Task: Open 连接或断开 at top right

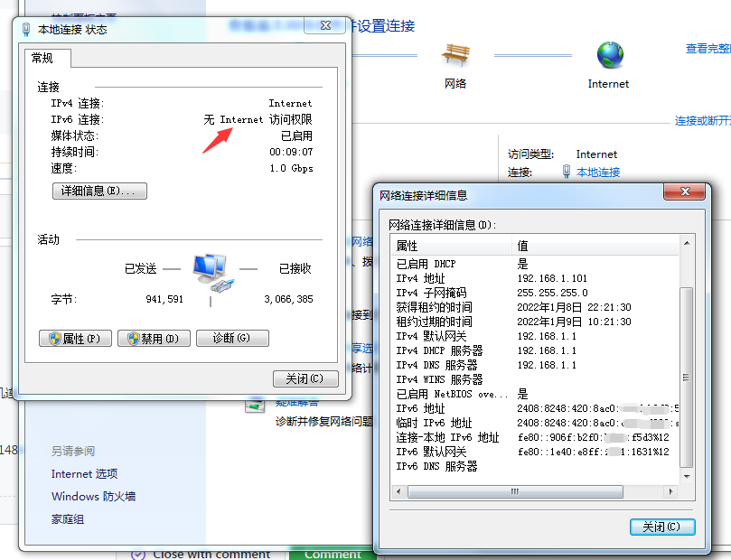Action: pos(702,119)
